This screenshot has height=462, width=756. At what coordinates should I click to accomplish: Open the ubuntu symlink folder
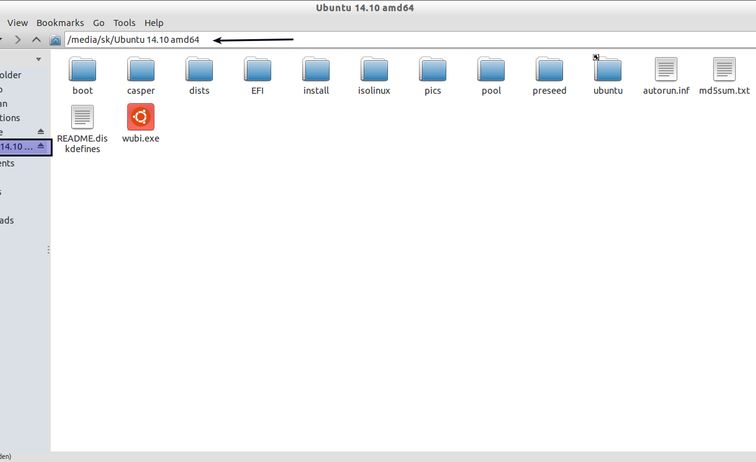point(607,70)
